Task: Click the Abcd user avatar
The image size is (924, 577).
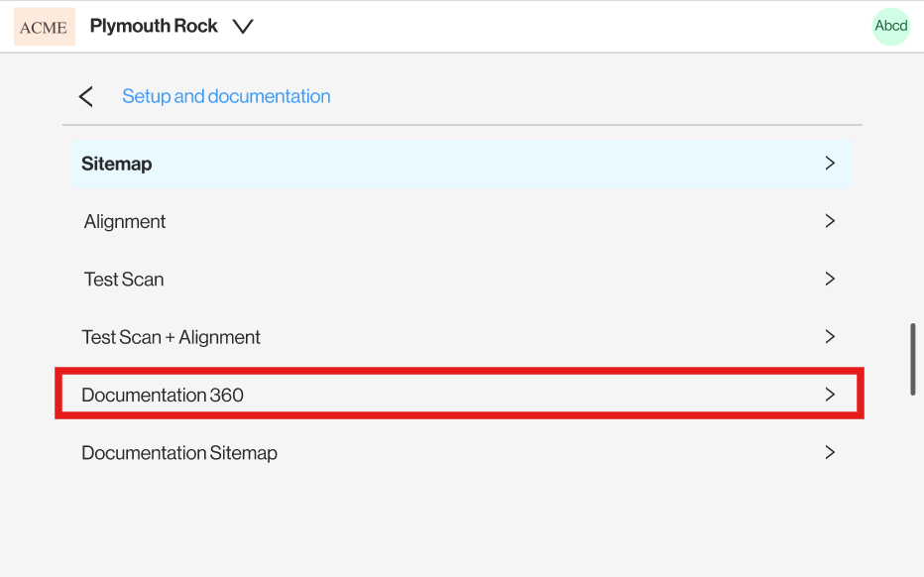Action: [891, 27]
